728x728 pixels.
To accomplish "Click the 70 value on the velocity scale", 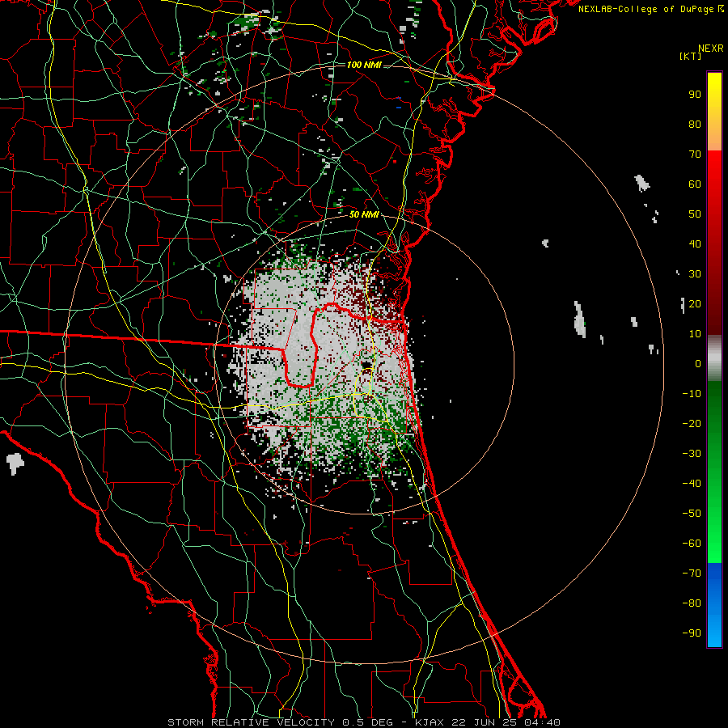I will tap(695, 154).
